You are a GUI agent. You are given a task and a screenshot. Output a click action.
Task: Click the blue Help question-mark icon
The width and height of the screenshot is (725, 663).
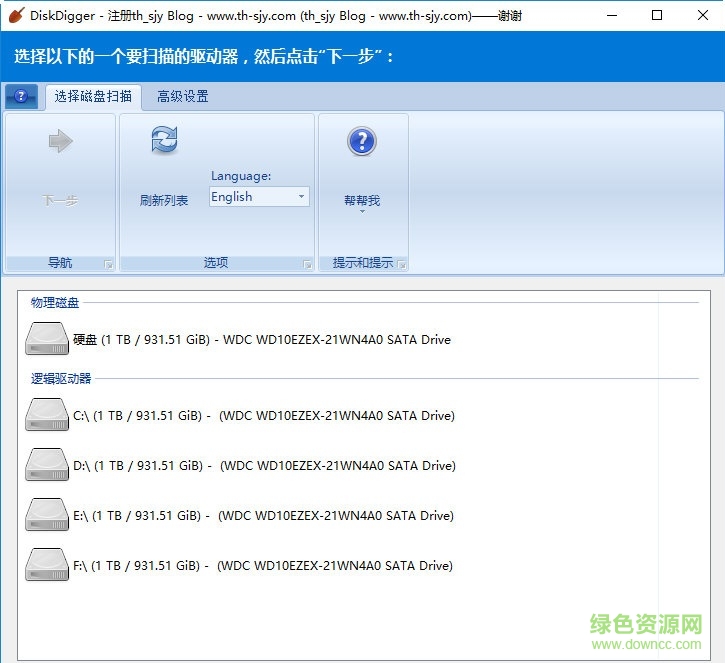361,141
